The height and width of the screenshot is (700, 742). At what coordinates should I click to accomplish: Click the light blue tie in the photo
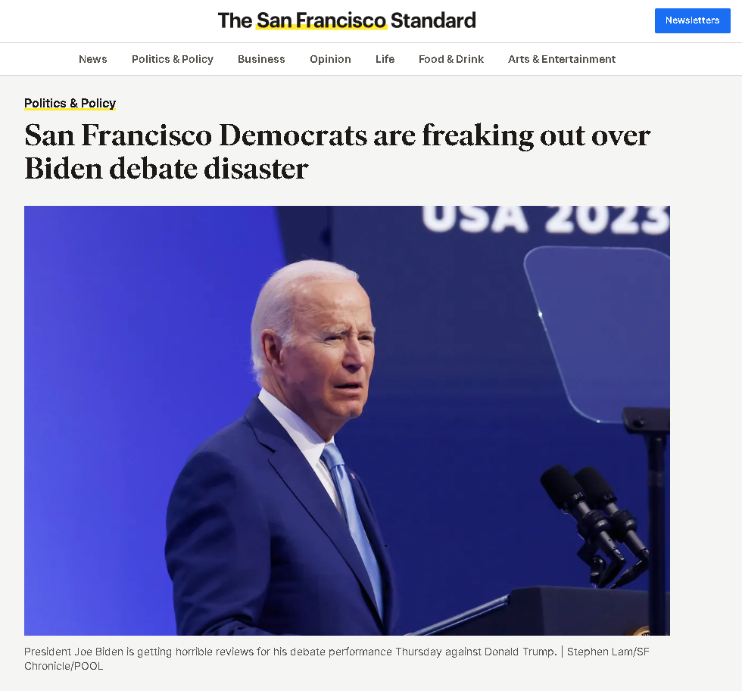tap(353, 525)
